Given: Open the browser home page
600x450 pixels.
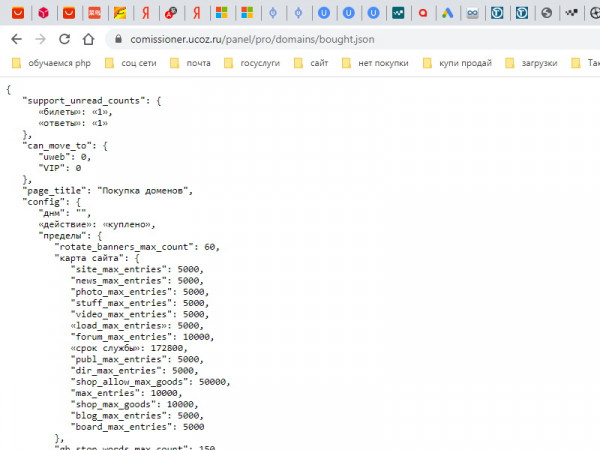Looking at the screenshot, I should [88, 39].
